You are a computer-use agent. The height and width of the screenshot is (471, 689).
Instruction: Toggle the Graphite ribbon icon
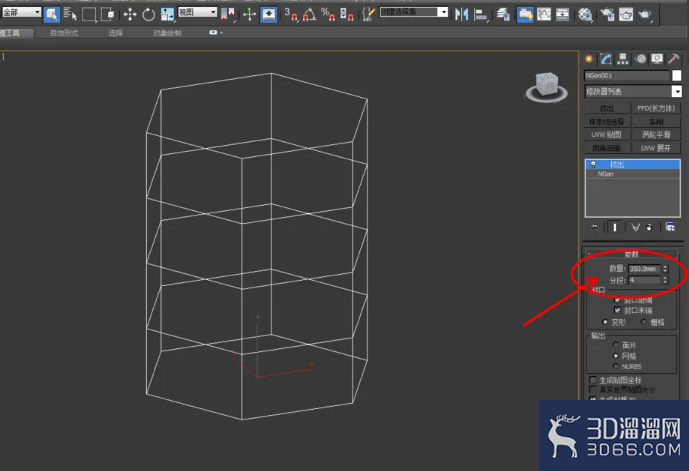pyautogui.click(x=525, y=14)
